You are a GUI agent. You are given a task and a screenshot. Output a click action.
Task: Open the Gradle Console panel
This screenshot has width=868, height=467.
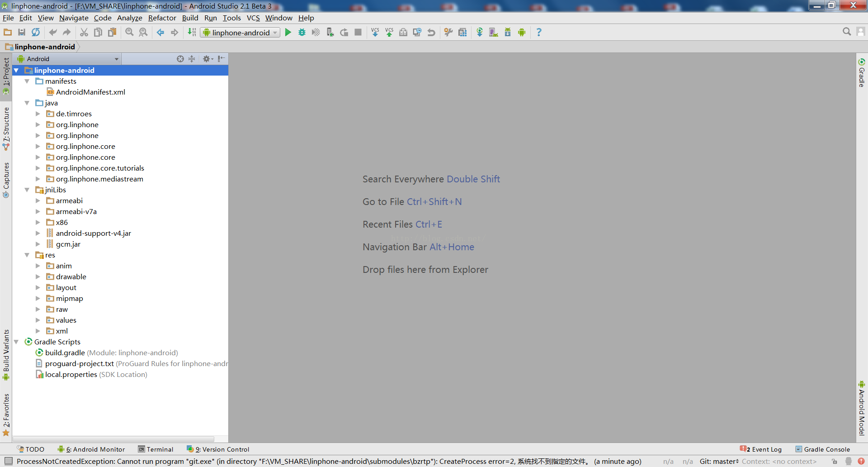(823, 449)
